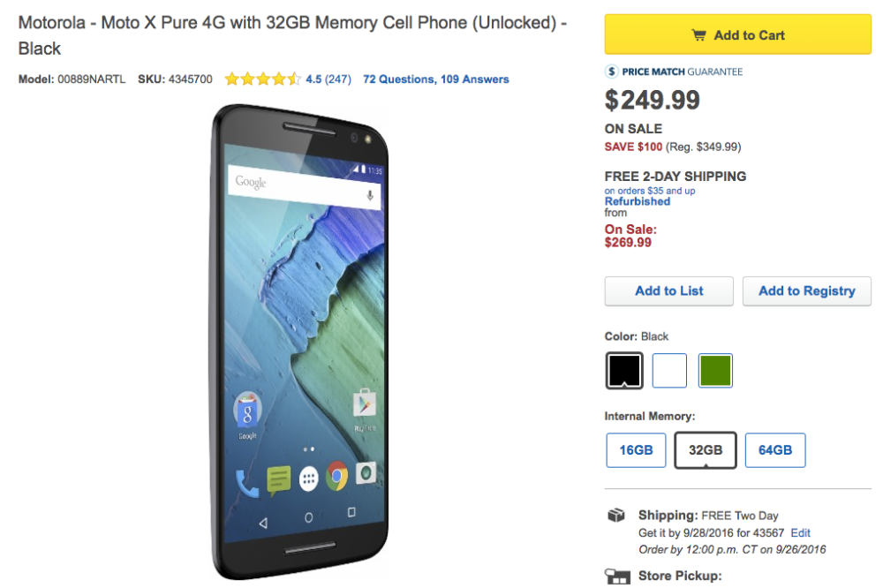Click the star rating icons
883x588 pixels.
pyautogui.click(x=263, y=79)
